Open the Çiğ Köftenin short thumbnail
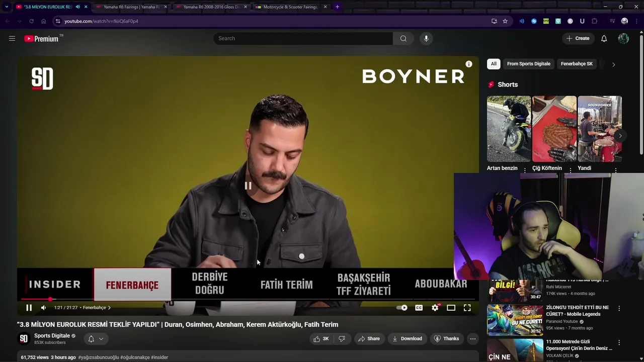The height and width of the screenshot is (362, 644). point(554,129)
